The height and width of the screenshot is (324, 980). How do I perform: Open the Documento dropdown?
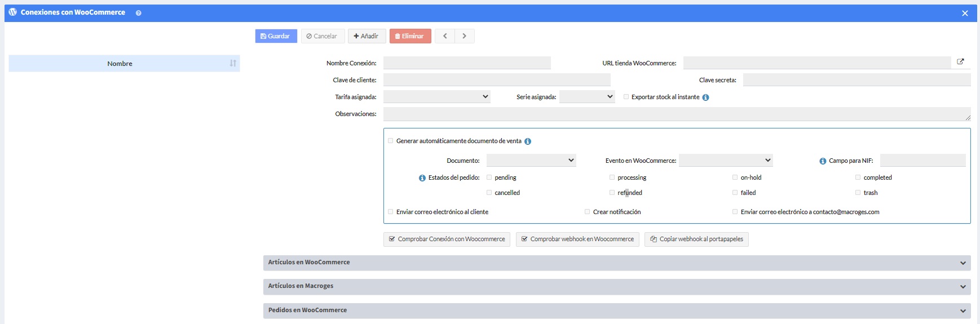tap(531, 161)
